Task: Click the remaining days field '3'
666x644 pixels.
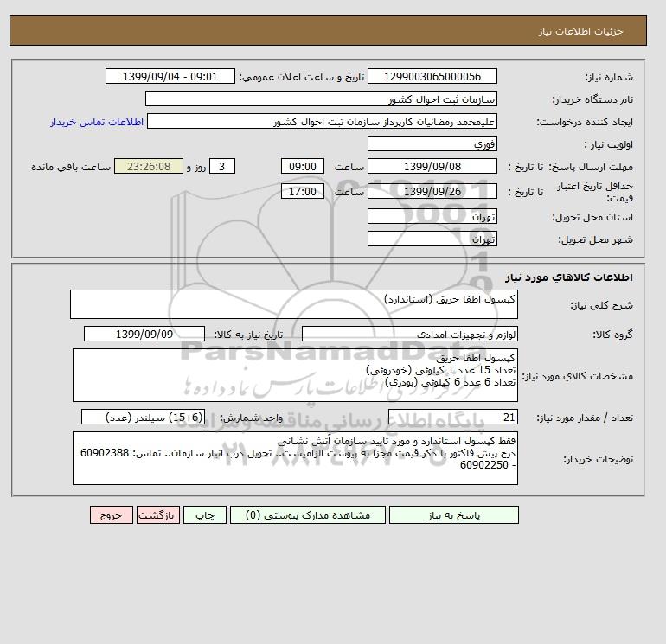Action: [222, 167]
